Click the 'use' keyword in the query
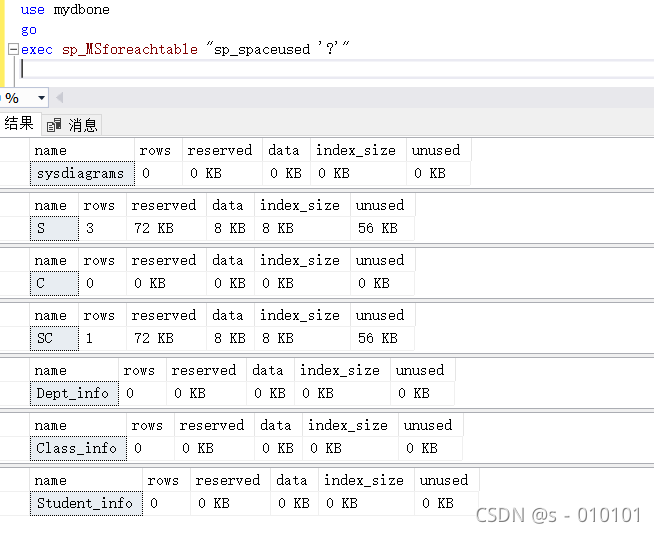Image resolution: width=654 pixels, height=533 pixels. 33,10
